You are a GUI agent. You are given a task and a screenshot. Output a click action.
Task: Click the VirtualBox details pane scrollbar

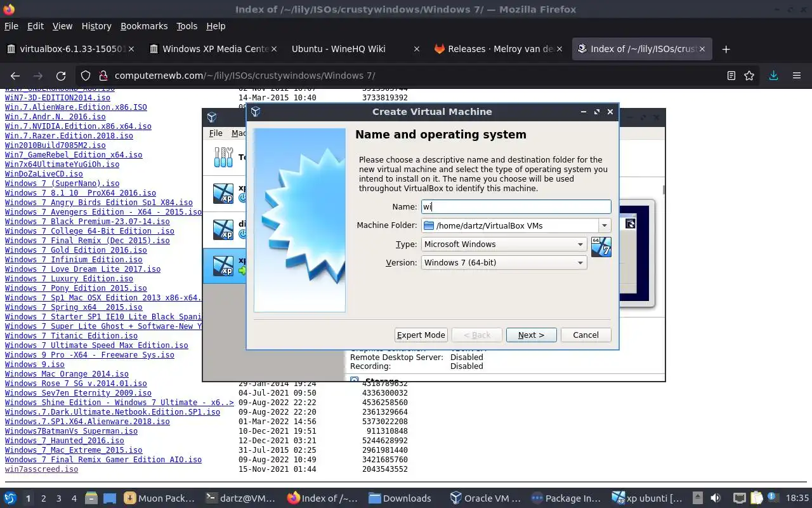point(664,190)
